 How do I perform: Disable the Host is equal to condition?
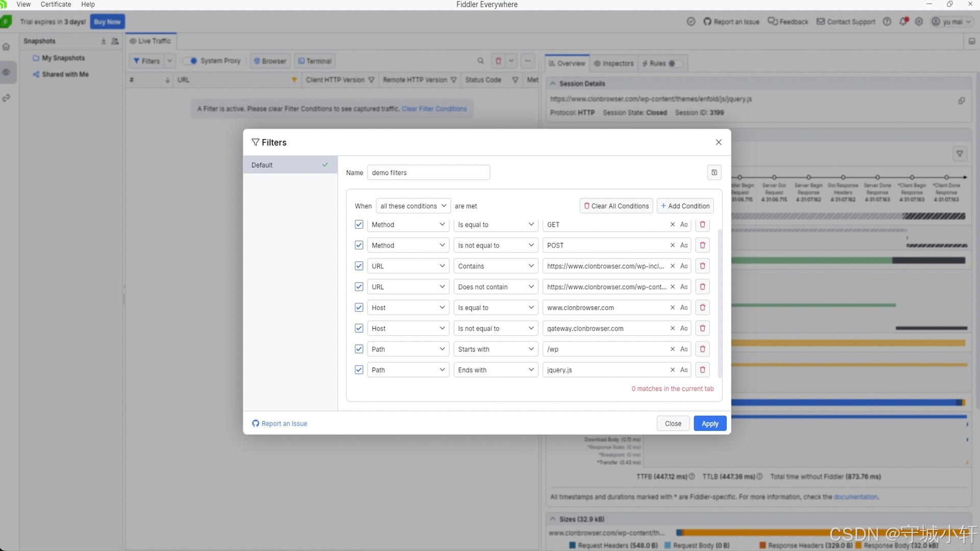(x=359, y=308)
